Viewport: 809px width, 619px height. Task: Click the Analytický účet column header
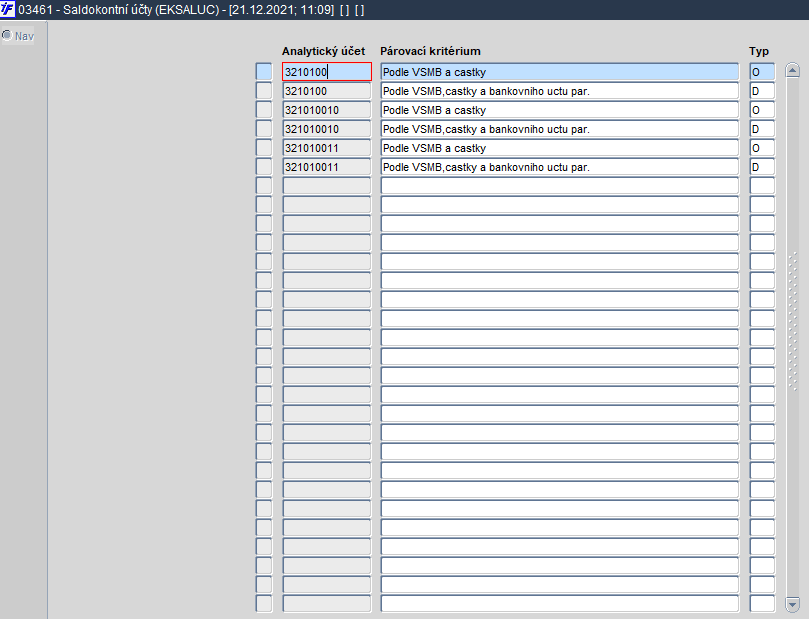(x=323, y=51)
